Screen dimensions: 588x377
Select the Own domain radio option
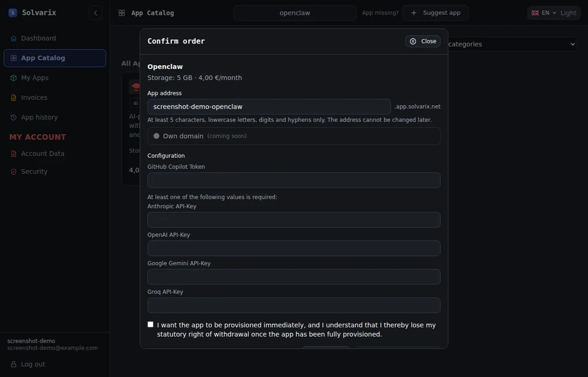156,136
